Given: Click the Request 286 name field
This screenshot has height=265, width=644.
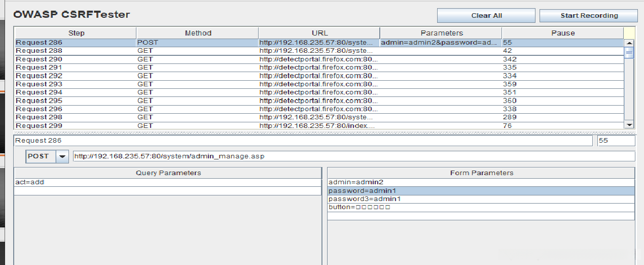Looking at the screenshot, I should (x=303, y=141).
